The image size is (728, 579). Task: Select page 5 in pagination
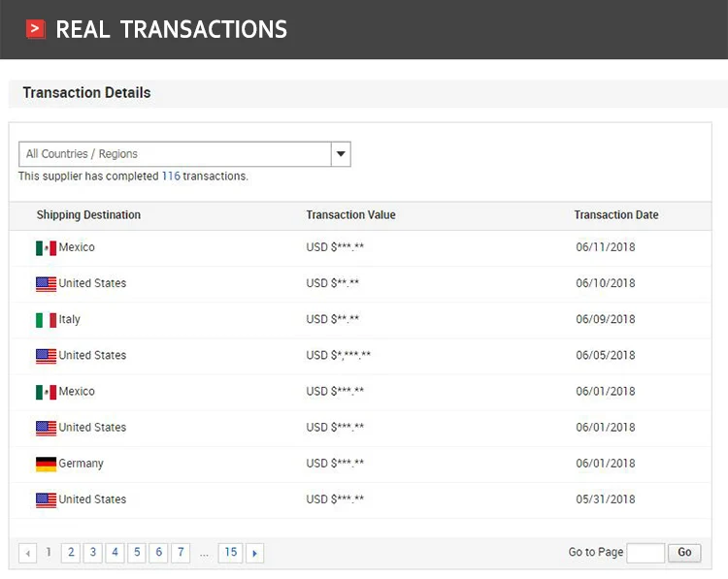[137, 553]
